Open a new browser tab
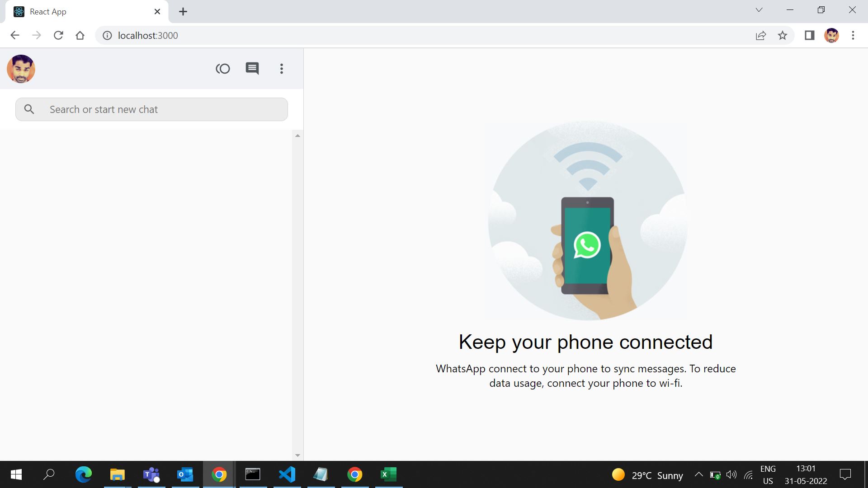Viewport: 868px width, 488px height. coord(183,12)
